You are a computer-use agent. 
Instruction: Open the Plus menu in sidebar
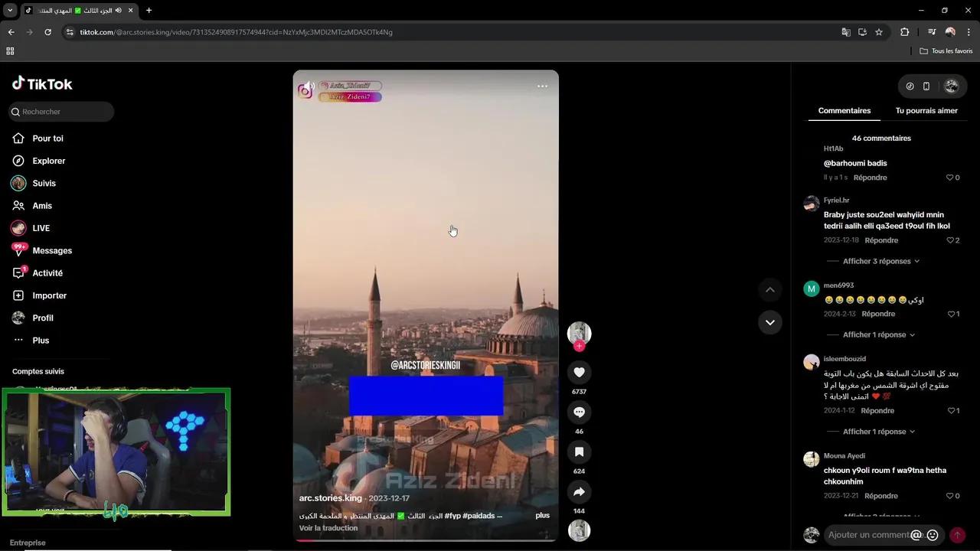pyautogui.click(x=31, y=341)
